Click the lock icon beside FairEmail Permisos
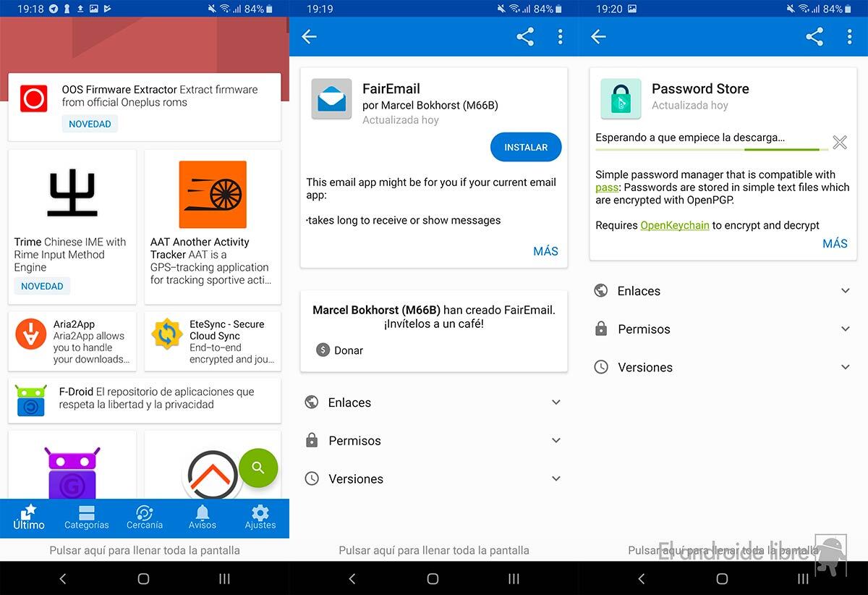 312,440
